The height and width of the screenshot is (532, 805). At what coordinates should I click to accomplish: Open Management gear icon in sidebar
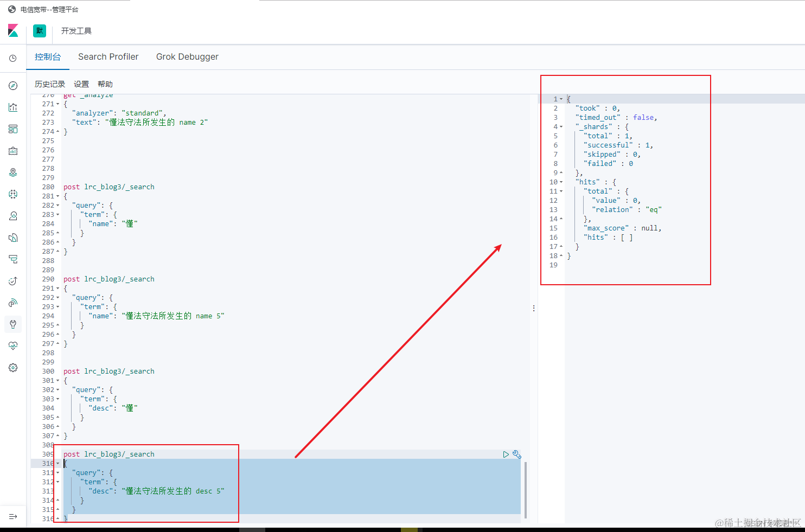click(x=13, y=368)
